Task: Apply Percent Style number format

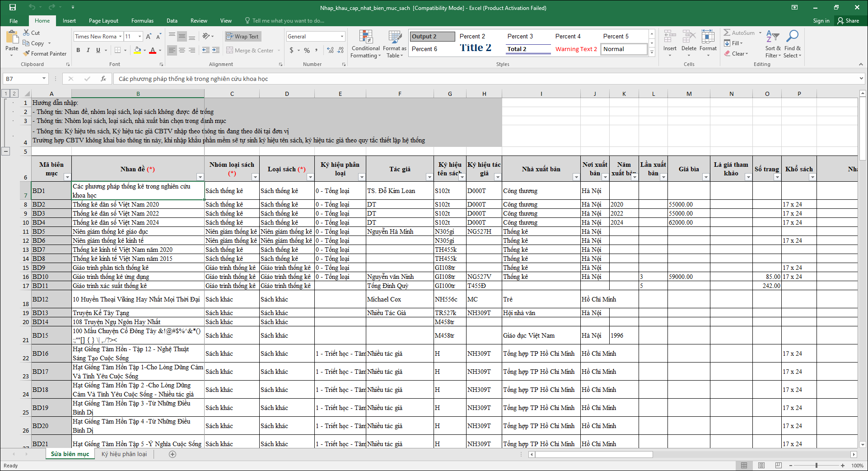Action: click(x=307, y=50)
